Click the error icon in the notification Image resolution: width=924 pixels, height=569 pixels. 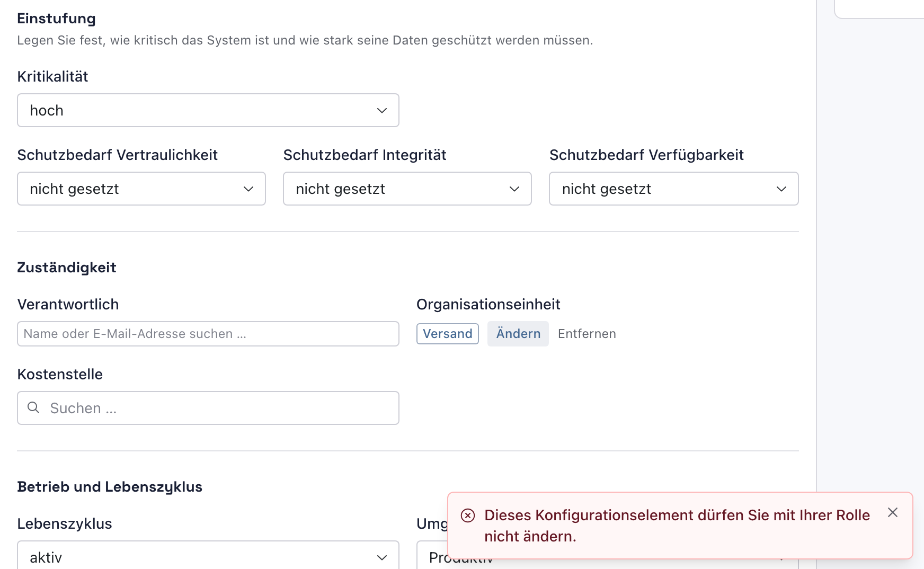click(x=468, y=515)
